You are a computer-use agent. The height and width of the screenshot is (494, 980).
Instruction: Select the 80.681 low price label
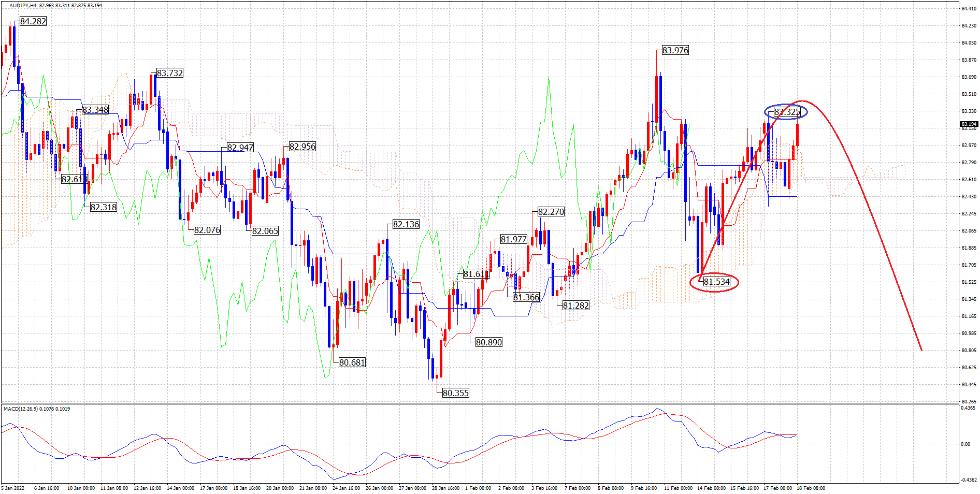[x=352, y=362]
